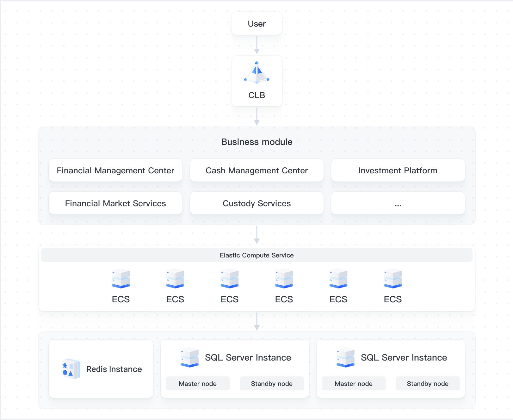
Task: Open Financial Management Center module
Action: click(x=115, y=170)
